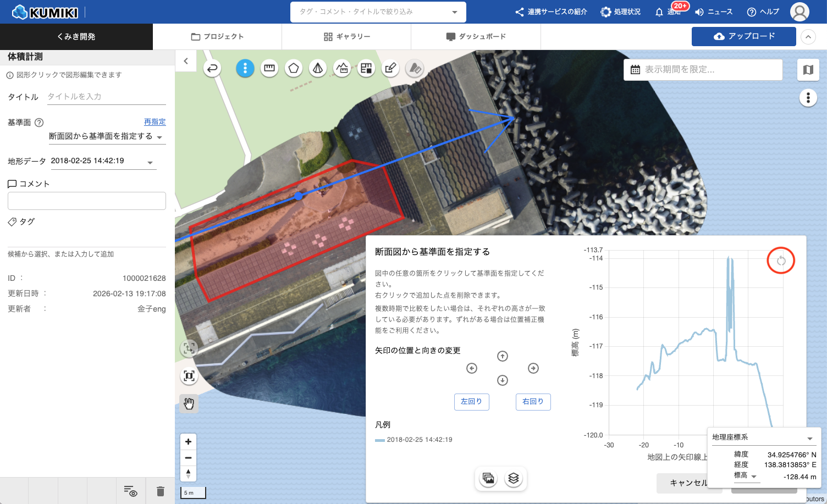Click the curved back arrow button
The image size is (827, 504).
coord(212,68)
